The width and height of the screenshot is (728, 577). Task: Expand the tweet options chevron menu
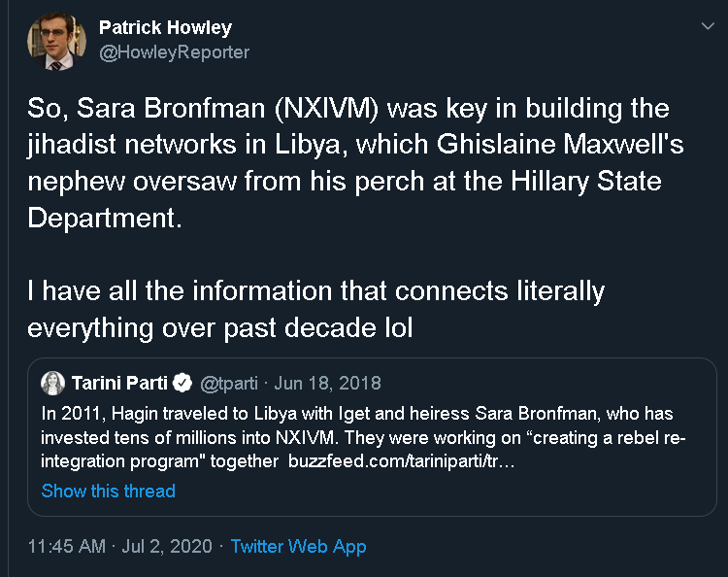point(707,27)
